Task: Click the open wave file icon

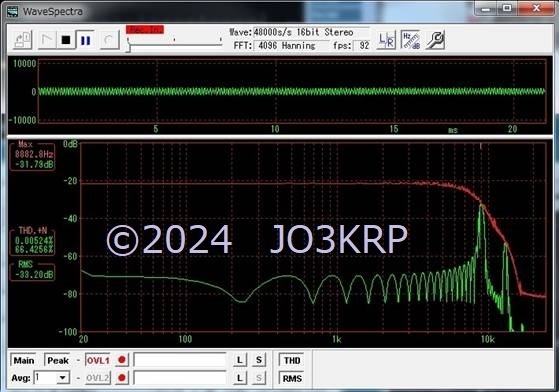Action: click(x=22, y=40)
